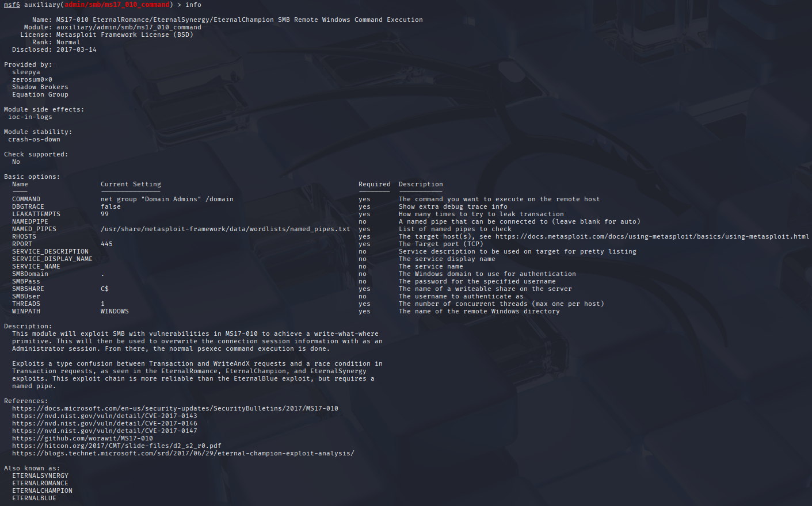Click the "Required" column header

point(374,184)
